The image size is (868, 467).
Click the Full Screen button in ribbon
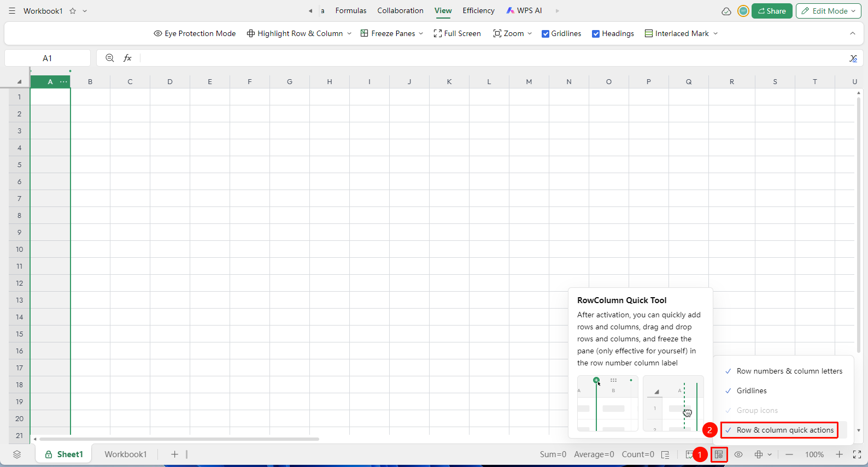pos(457,33)
